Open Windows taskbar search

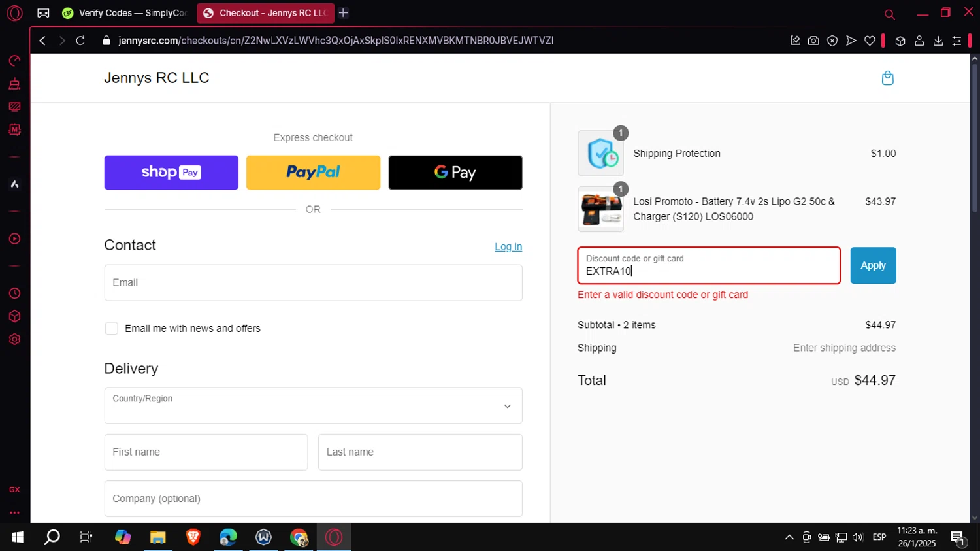tap(52, 537)
